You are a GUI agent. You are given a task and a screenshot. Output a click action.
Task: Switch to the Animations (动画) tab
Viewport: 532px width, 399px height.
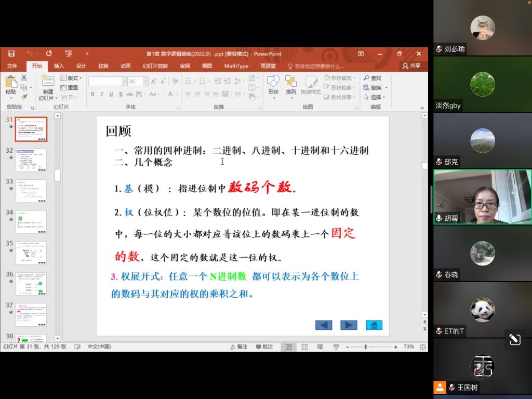(x=125, y=66)
